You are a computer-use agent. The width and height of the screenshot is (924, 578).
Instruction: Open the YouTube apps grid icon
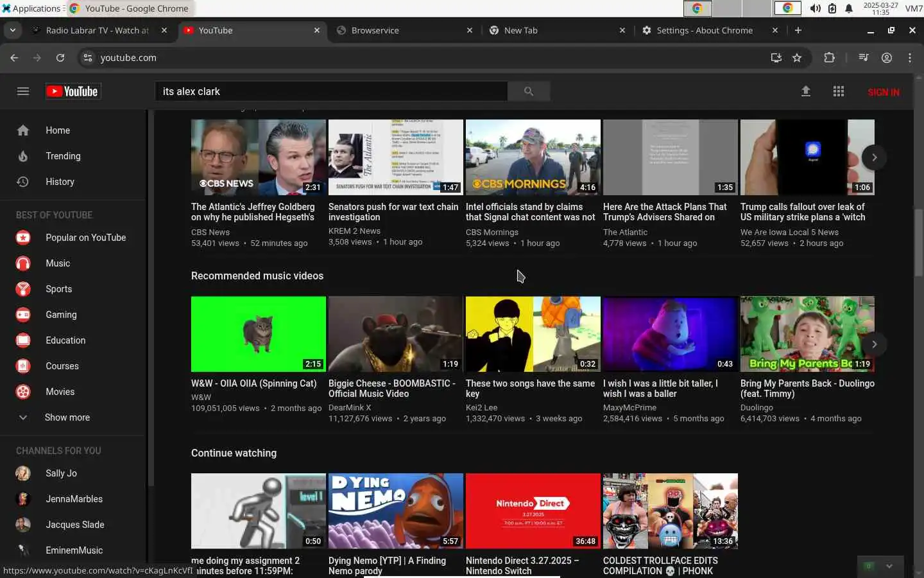(839, 91)
